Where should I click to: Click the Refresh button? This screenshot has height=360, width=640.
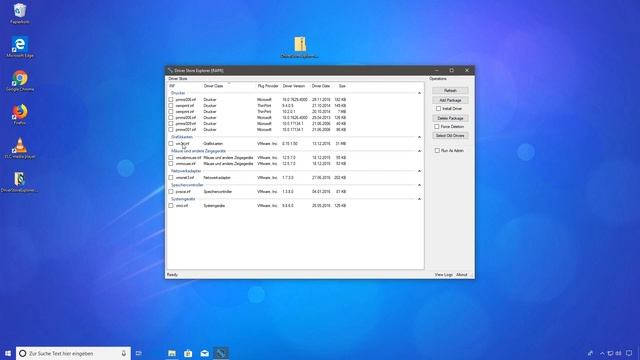(x=450, y=91)
